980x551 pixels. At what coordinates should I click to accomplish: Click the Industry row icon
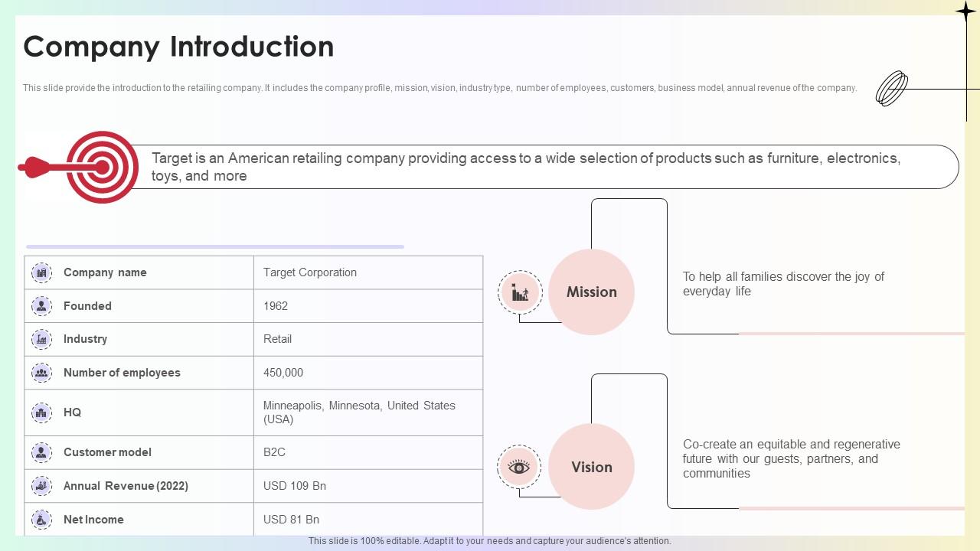(x=41, y=339)
